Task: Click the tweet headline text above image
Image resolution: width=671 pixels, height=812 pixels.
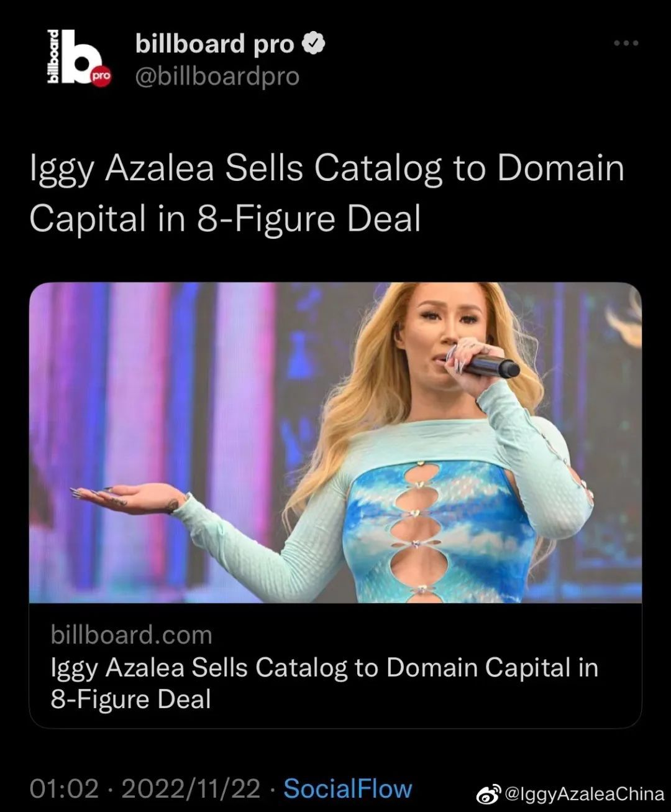Action: pos(327,193)
